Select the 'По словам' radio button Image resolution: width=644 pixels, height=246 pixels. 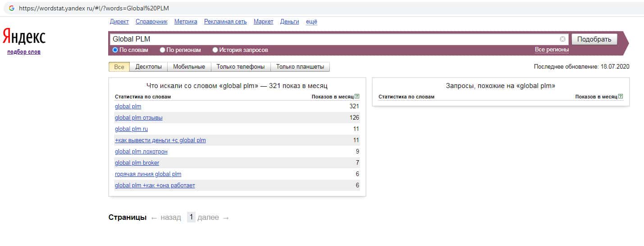pyautogui.click(x=115, y=50)
